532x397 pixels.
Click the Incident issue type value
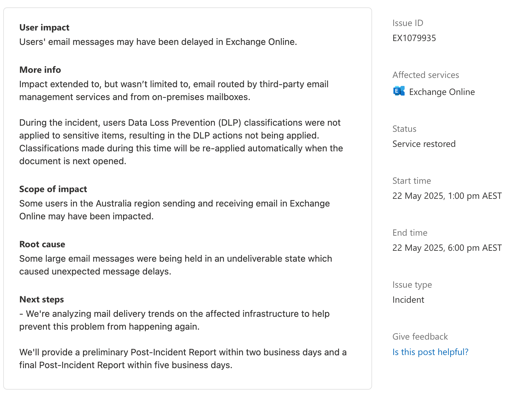tap(408, 300)
